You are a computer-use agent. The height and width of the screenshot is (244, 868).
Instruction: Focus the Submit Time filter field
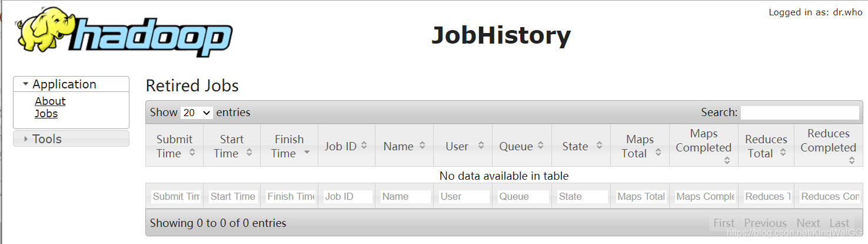175,197
